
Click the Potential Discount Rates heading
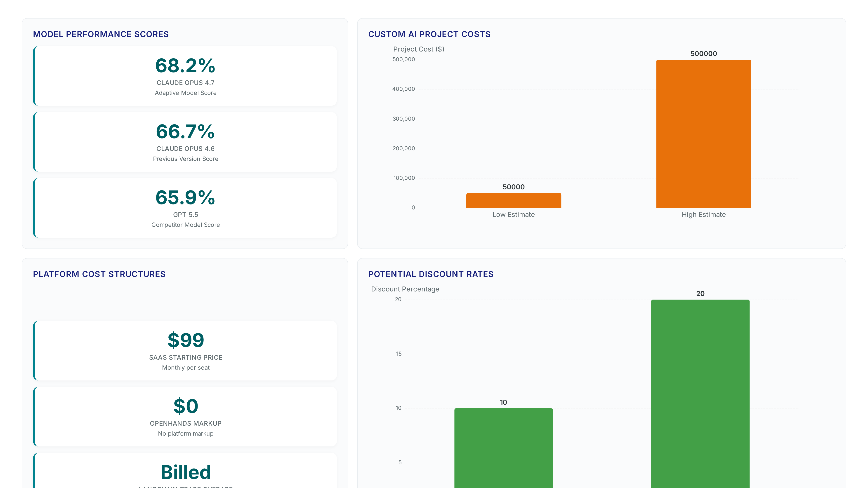point(431,274)
